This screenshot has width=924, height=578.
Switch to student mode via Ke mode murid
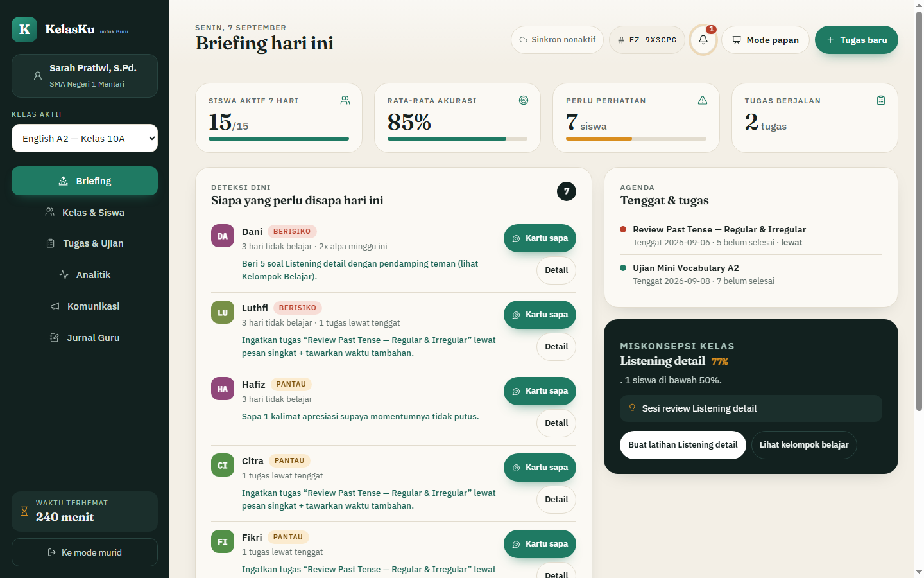pyautogui.click(x=85, y=552)
